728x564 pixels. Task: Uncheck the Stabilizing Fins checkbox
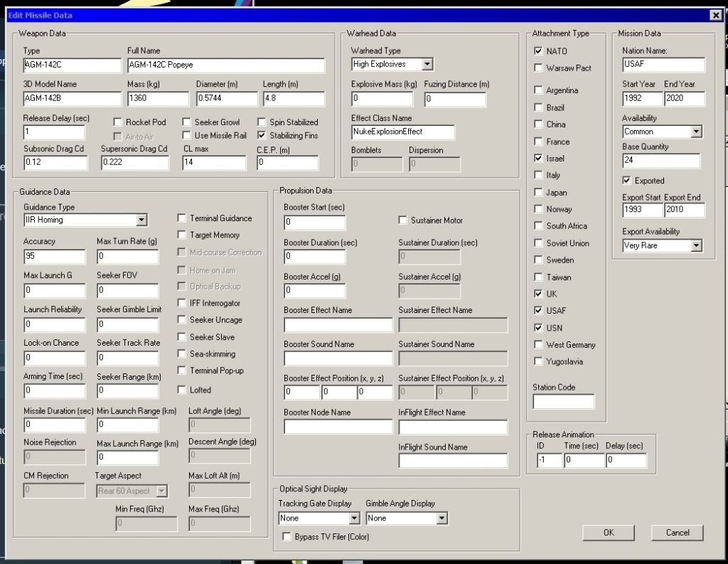[x=262, y=135]
